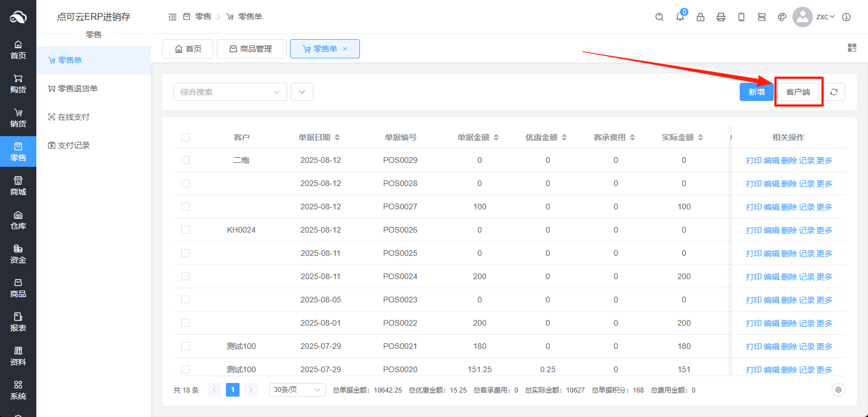Sort by 实际金额 column
Image resolution: width=868 pixels, height=417 pixels.
[x=701, y=137]
